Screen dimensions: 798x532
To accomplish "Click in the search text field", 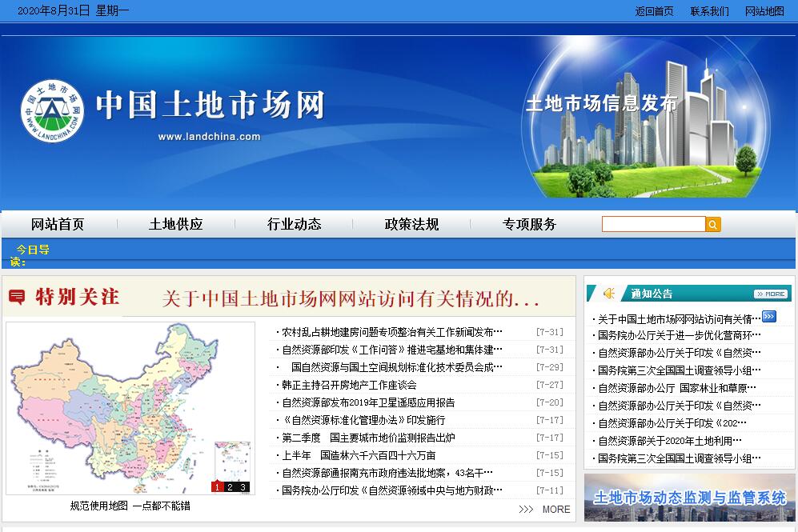I will [653, 225].
